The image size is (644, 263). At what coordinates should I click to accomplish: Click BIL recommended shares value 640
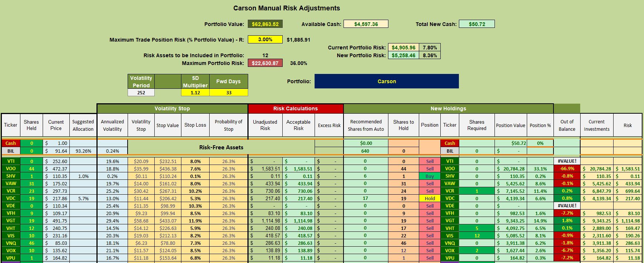[x=365, y=151]
